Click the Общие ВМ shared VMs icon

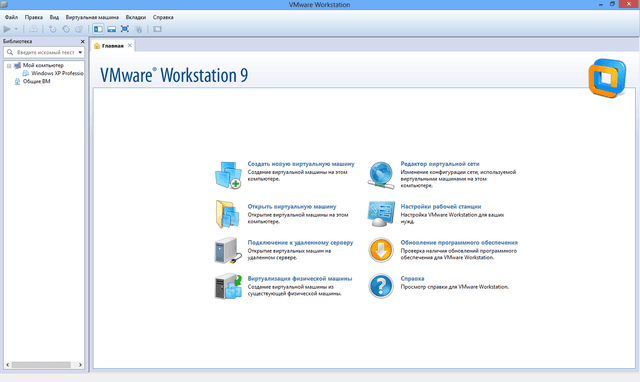click(17, 81)
